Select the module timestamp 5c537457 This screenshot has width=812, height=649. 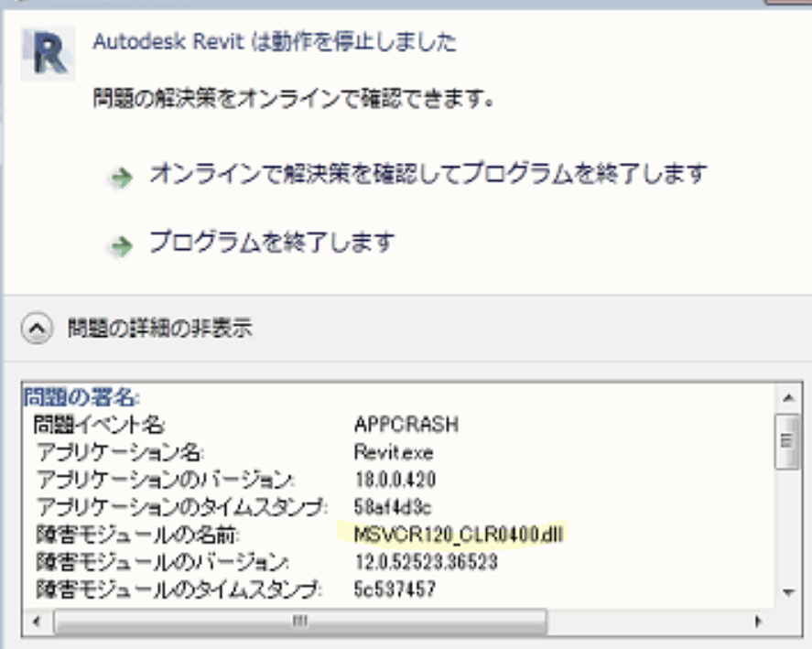394,590
